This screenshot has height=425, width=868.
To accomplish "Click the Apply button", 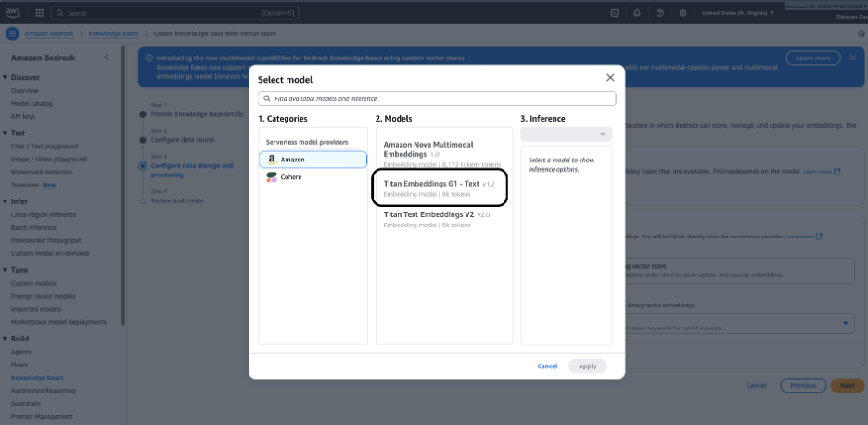I will pos(587,367).
